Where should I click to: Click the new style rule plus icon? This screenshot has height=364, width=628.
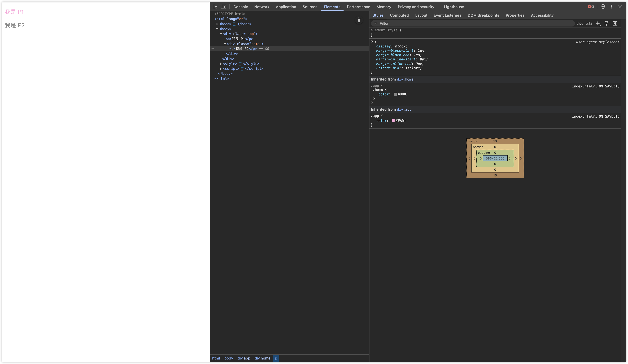pyautogui.click(x=598, y=23)
